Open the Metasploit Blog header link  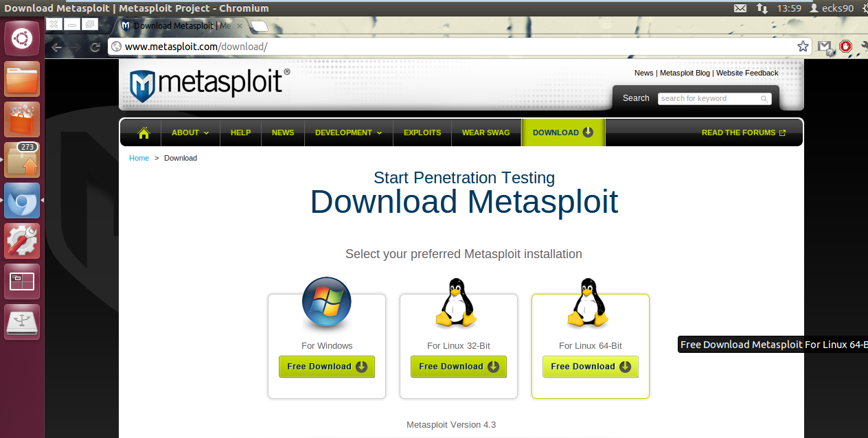[685, 73]
